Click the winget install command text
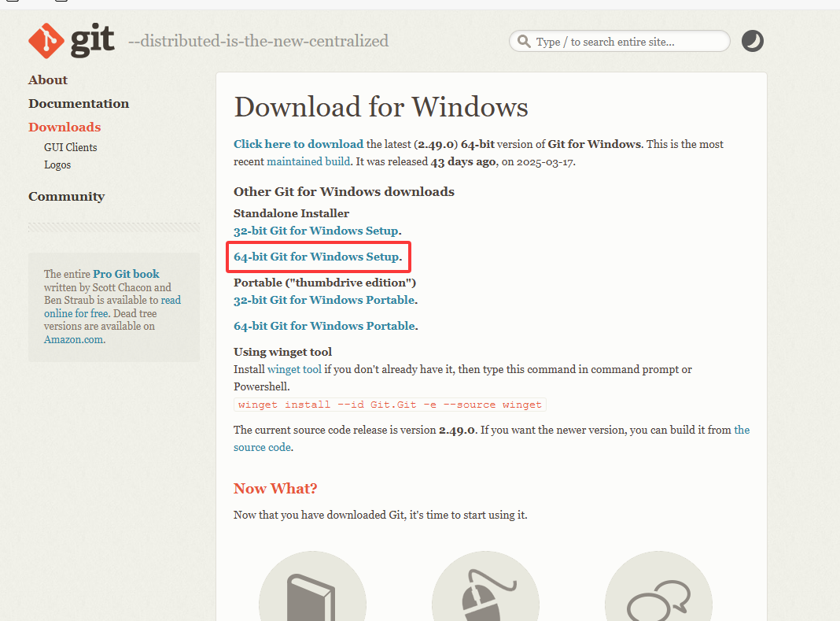Viewport: 840px width, 621px height. pyautogui.click(x=390, y=405)
